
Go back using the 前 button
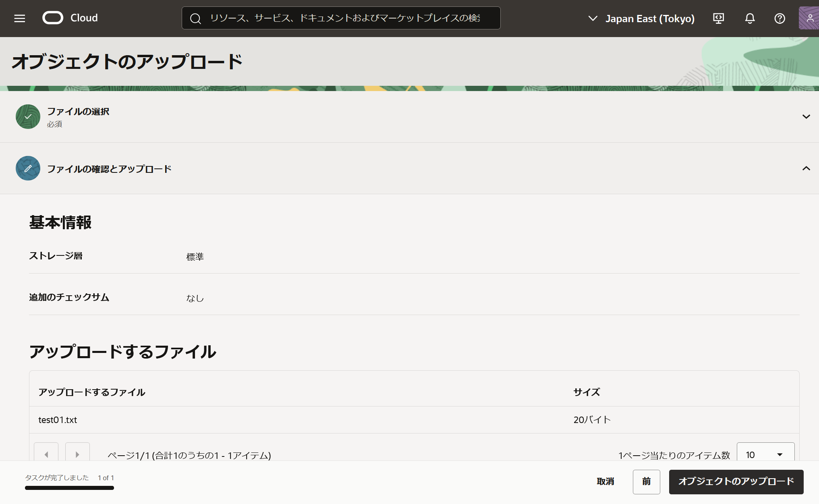646,481
